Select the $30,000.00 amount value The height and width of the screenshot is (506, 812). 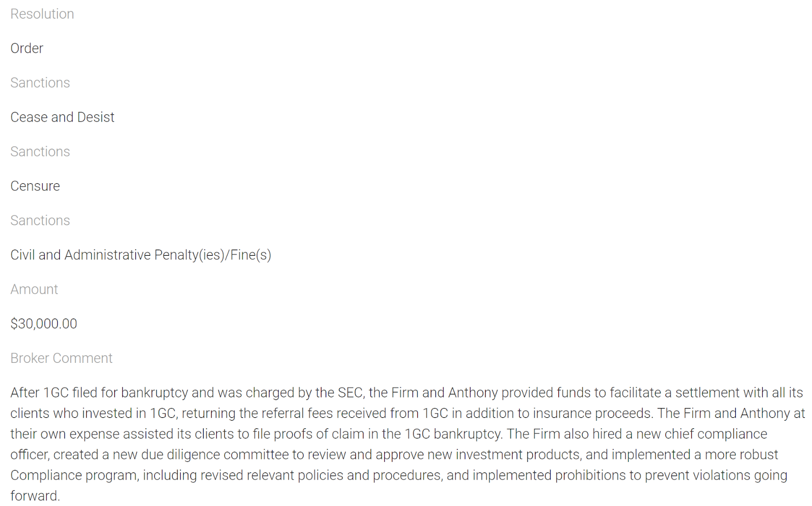tap(44, 324)
